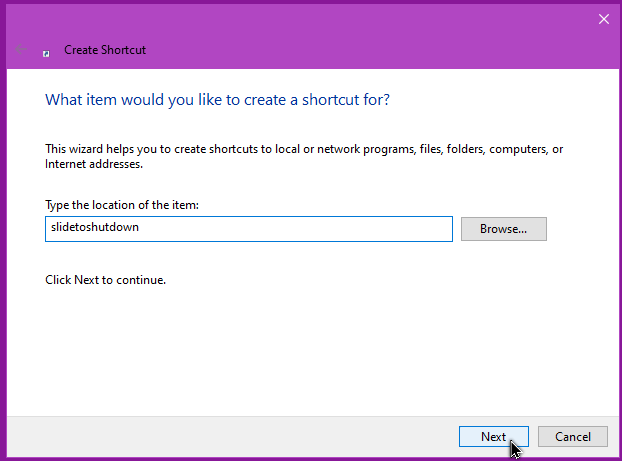The height and width of the screenshot is (461, 622).
Task: Click the 'Type the location of the item:' label
Action: coord(122,205)
